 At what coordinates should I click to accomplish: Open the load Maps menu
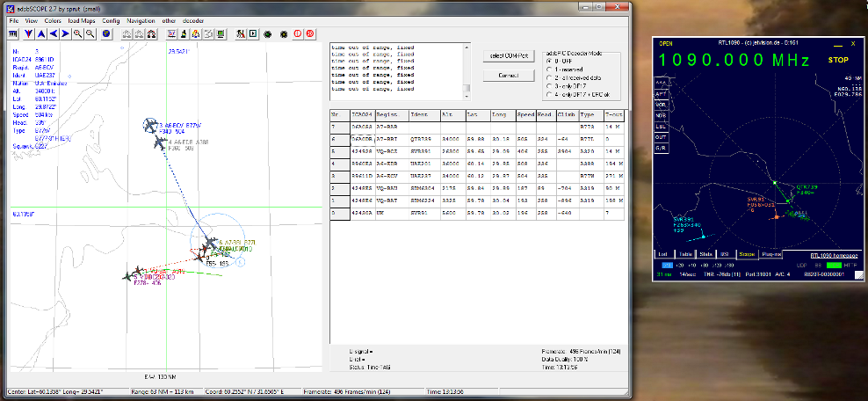click(x=81, y=19)
